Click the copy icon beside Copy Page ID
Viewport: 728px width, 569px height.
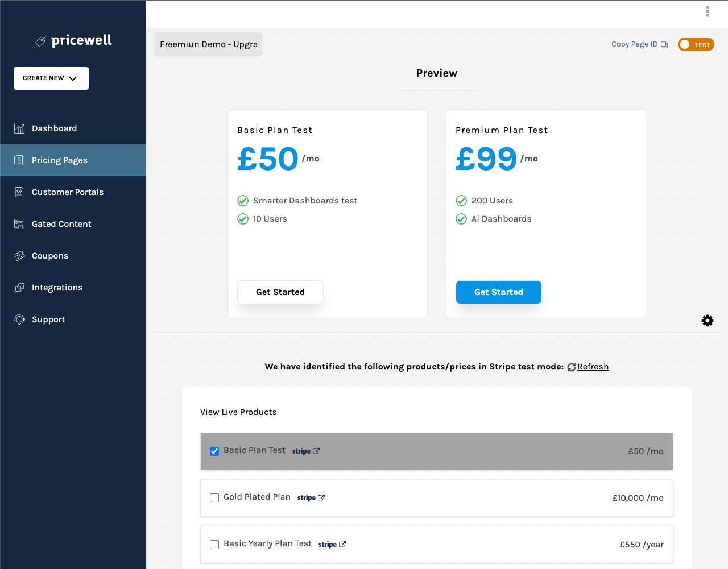click(664, 44)
